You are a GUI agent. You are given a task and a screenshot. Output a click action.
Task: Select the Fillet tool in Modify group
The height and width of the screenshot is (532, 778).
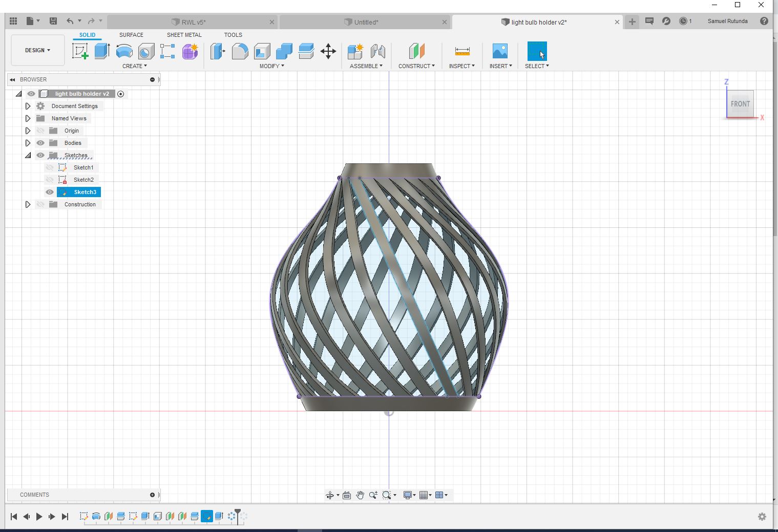[240, 51]
